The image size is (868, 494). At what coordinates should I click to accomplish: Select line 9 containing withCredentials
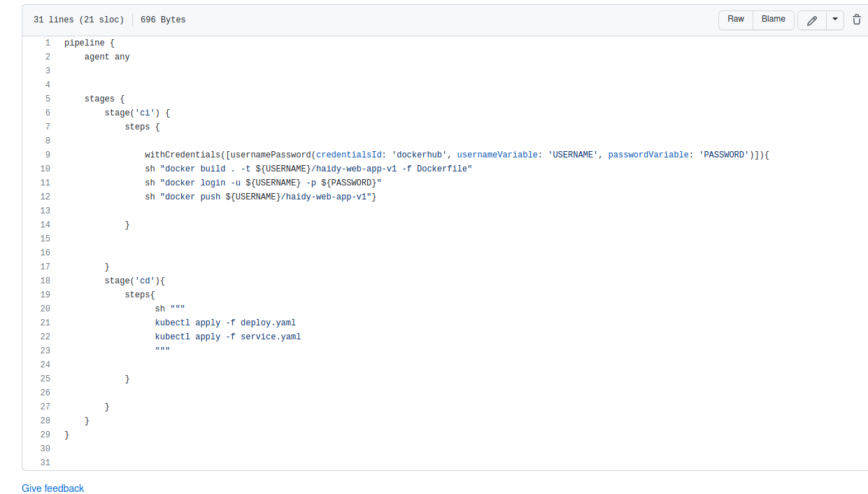[45, 155]
